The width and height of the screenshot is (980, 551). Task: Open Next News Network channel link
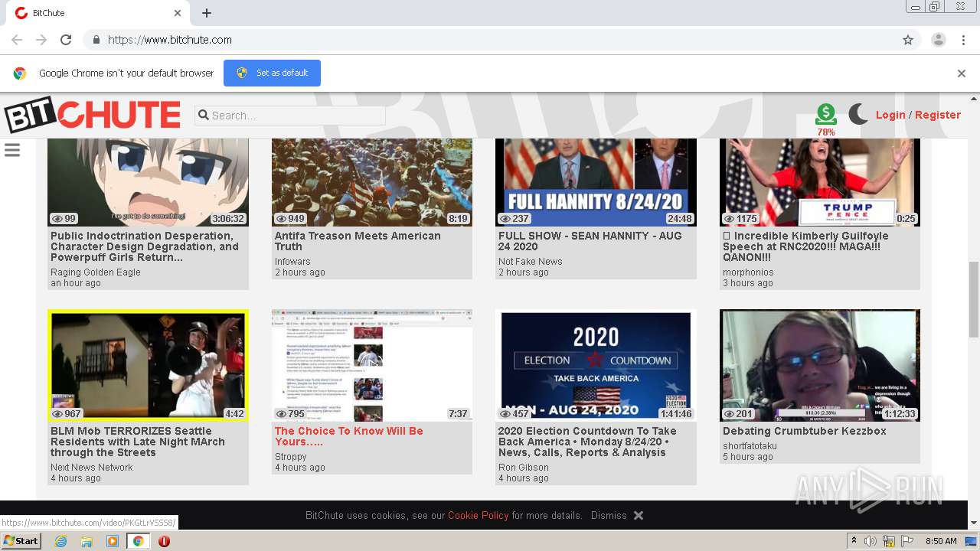(x=92, y=468)
